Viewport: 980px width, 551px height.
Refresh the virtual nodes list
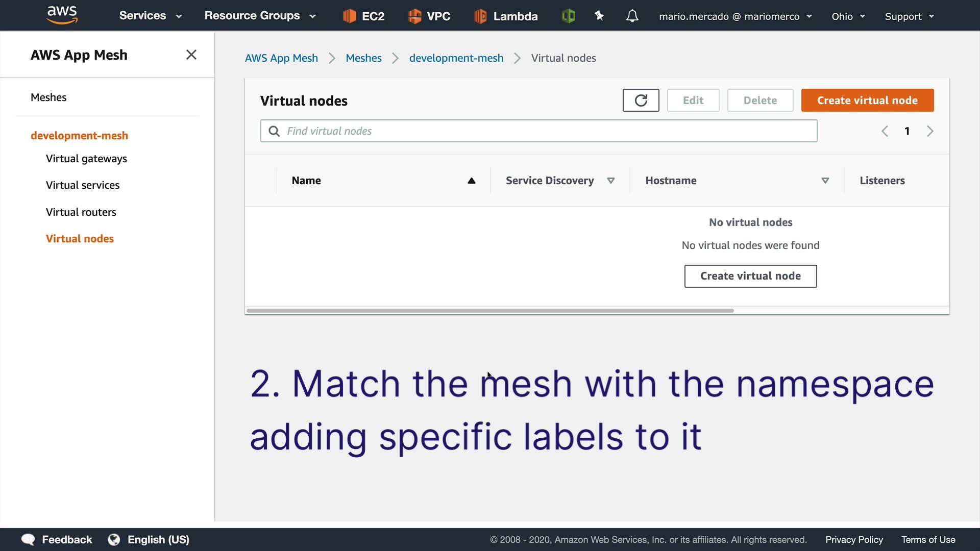click(x=641, y=101)
